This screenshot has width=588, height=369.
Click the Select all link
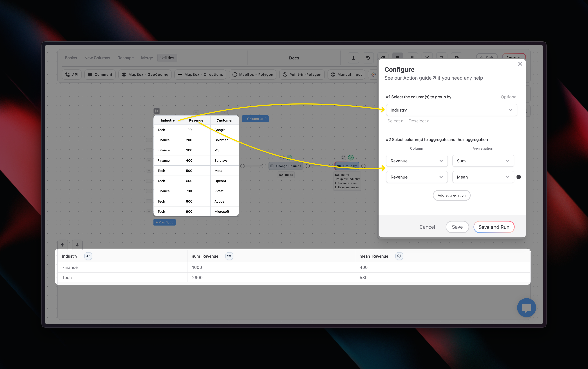396,121
